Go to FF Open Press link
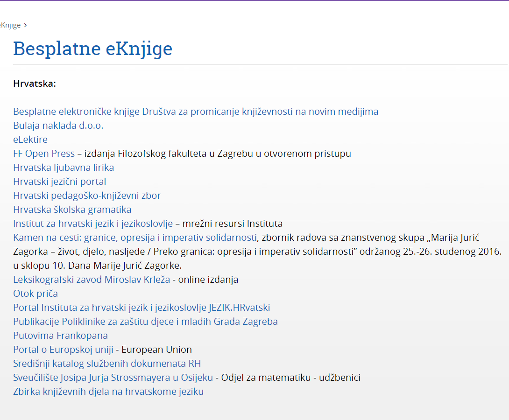This screenshot has width=509, height=420. click(x=44, y=154)
